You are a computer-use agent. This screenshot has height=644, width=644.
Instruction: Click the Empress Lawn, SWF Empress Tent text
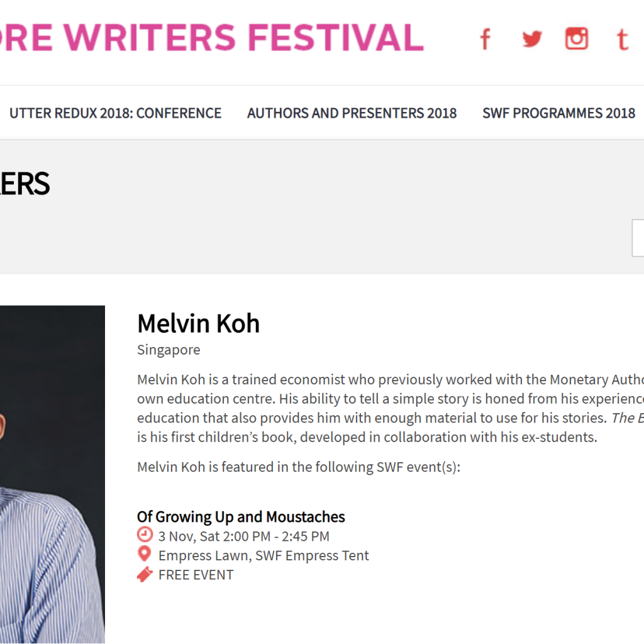point(264,555)
